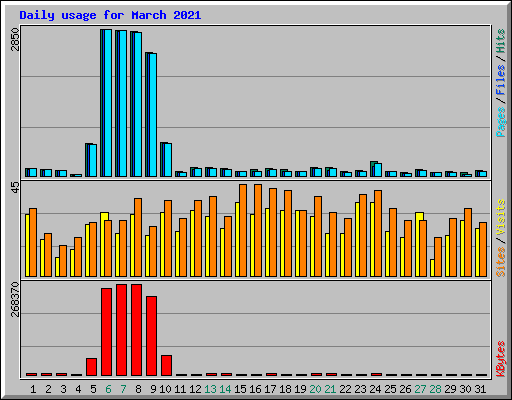
Task: Select the green "Hits" legend label
Action: 500,41
